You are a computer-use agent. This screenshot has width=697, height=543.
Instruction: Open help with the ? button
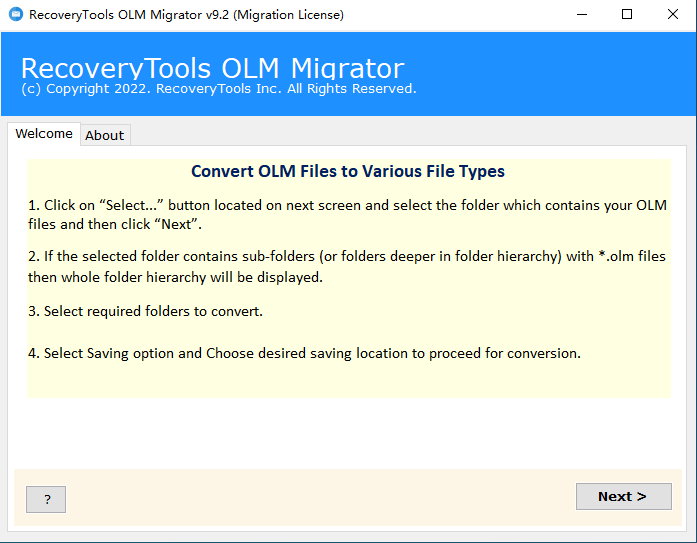(46, 499)
